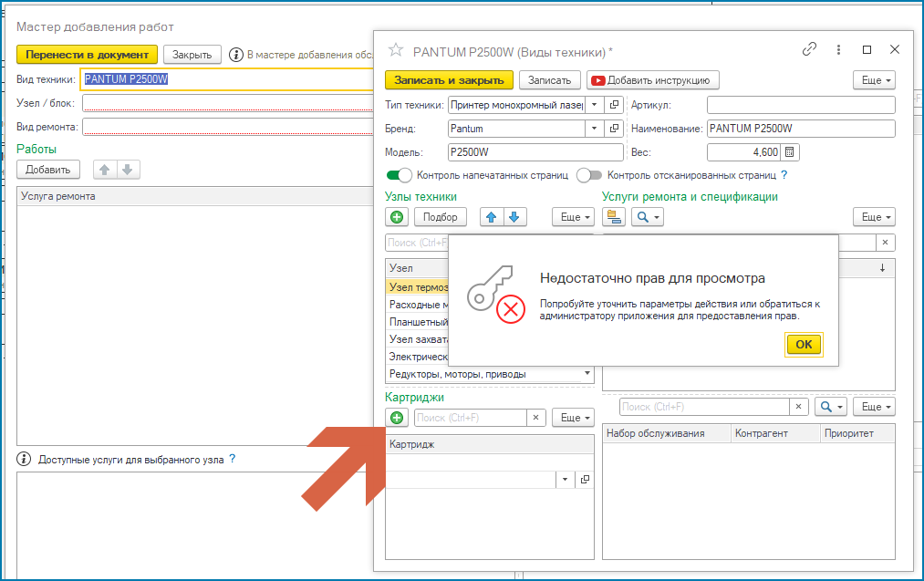
Task: Open Бренд Pantum linked item
Action: [x=614, y=129]
